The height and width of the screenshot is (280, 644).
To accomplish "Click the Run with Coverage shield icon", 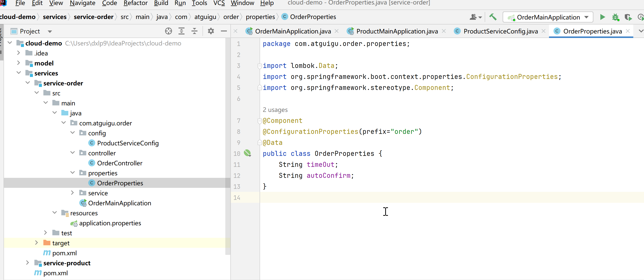I will pos(628,17).
